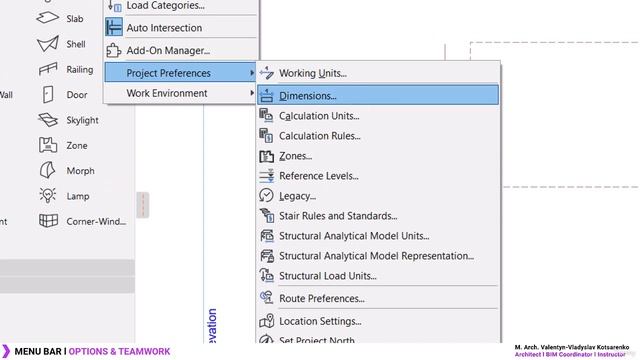Choose the Skylight tool icon

point(48,120)
